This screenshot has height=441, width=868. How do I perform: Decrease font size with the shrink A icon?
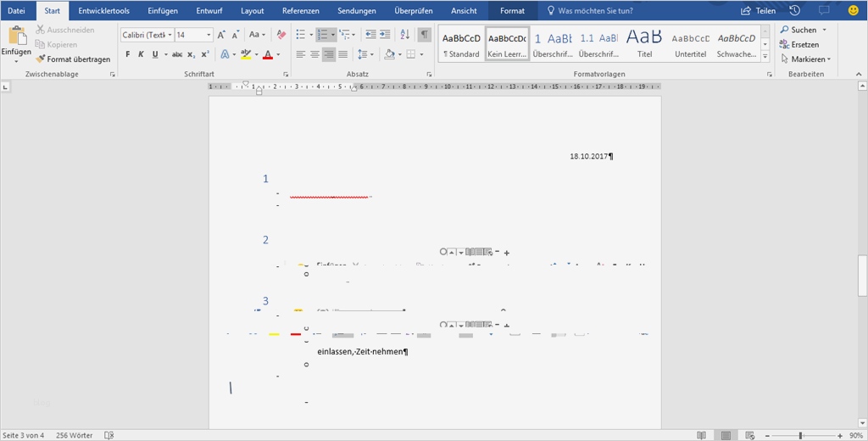click(x=236, y=35)
